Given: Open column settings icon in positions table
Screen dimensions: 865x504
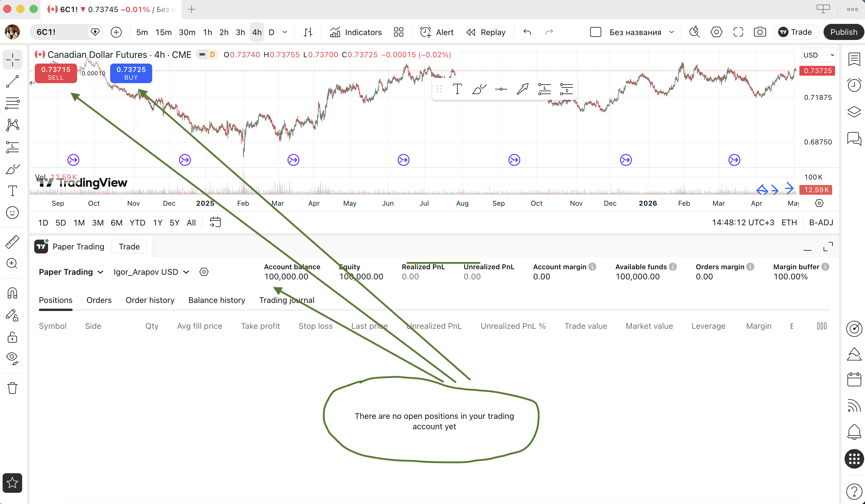Looking at the screenshot, I should 822,326.
